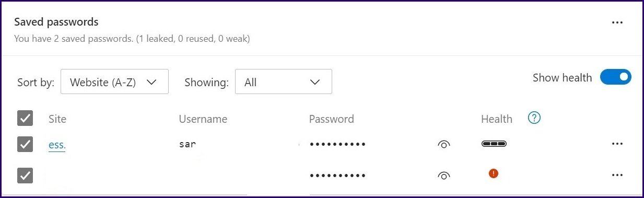Image resolution: width=644 pixels, height=198 pixels.
Task: Uncheck the ess. row checkbox
Action: [x=25, y=144]
